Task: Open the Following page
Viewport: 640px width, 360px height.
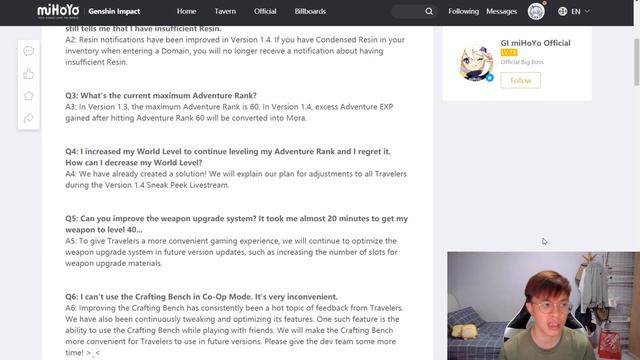Action: [463, 11]
